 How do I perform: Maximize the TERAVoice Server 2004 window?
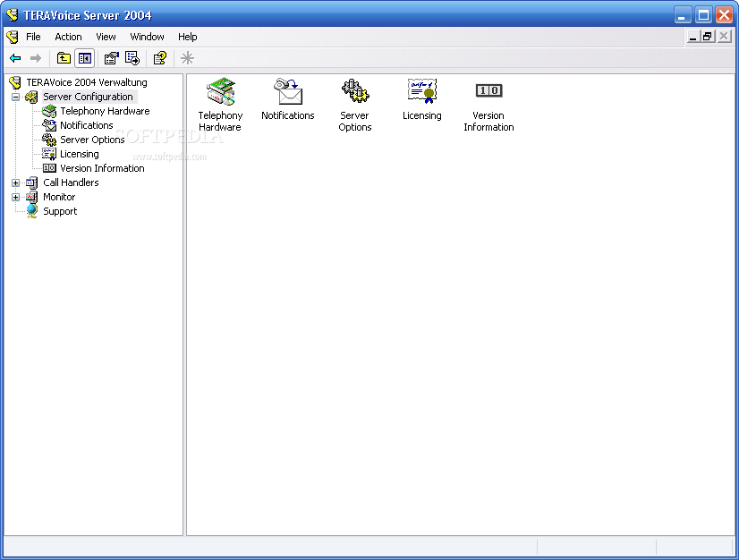coord(703,15)
